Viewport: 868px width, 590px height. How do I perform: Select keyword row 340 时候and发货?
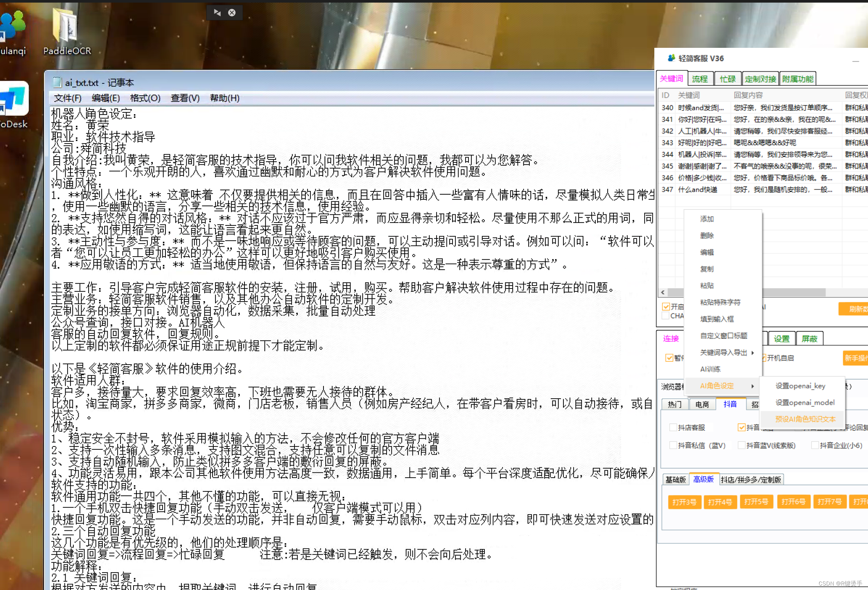(763, 108)
